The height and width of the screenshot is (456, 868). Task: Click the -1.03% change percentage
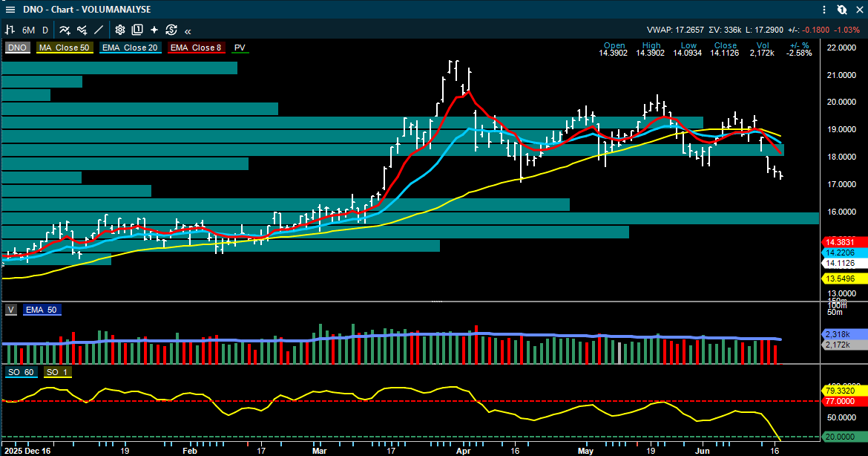click(847, 30)
